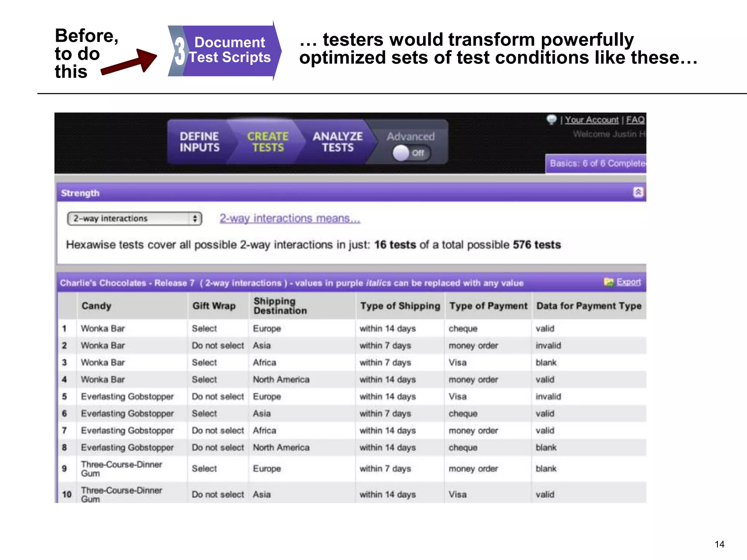Switch to the Create Tests tab
747x560 pixels.
(268, 142)
